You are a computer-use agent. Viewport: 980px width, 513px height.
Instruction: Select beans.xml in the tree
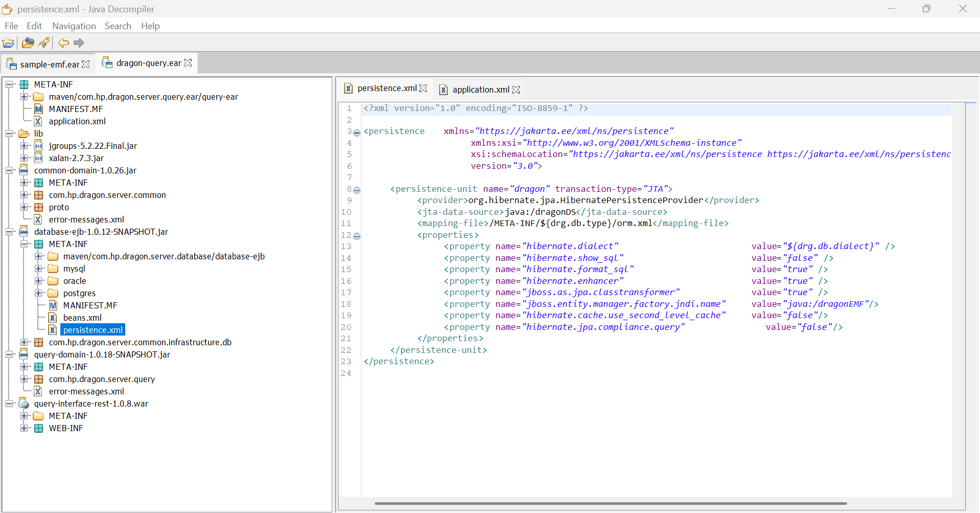[82, 318]
